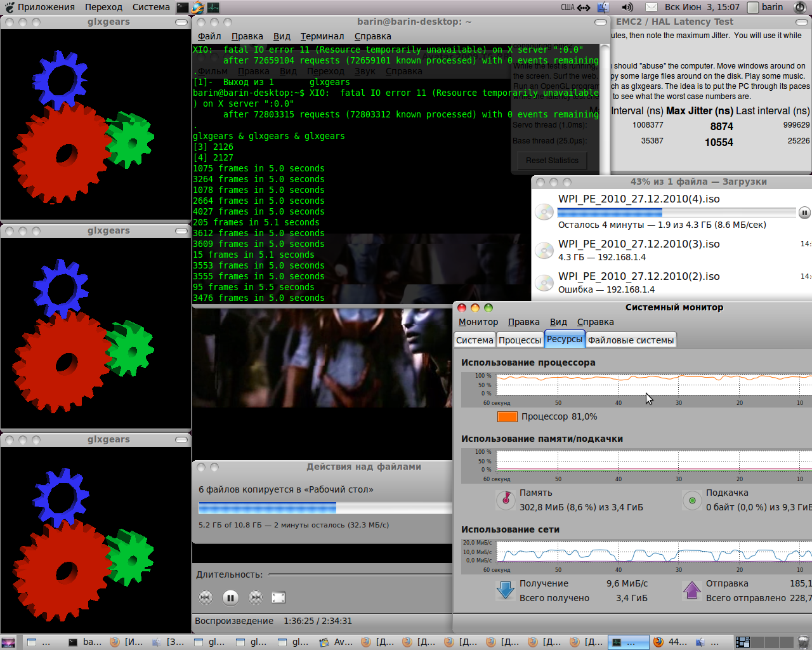Open the volume control in the top panel
The width and height of the screenshot is (812, 650).
(627, 8)
